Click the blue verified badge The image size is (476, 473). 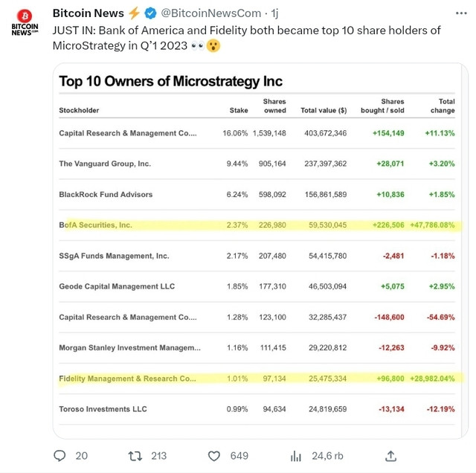tap(150, 13)
